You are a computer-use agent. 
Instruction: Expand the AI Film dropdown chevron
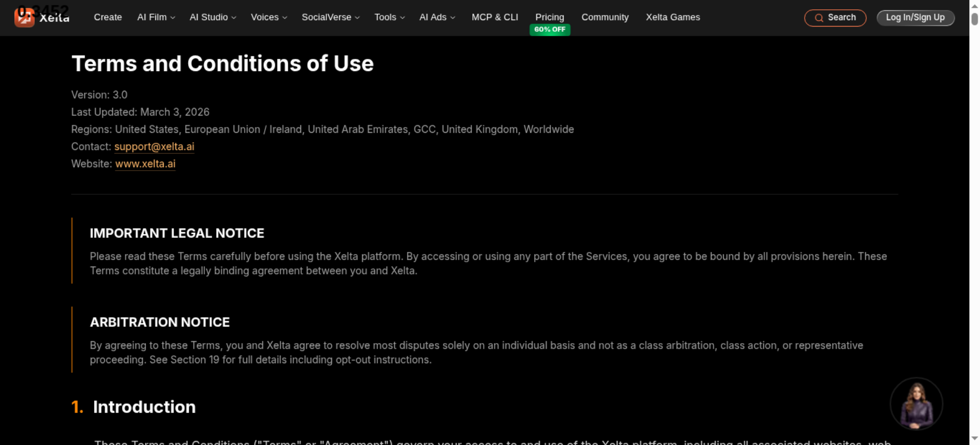pyautogui.click(x=172, y=18)
